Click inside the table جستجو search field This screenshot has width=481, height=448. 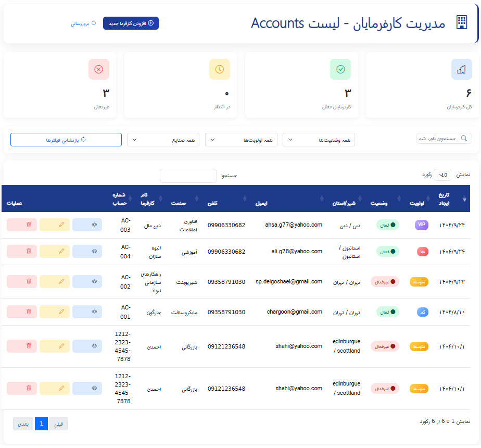pyautogui.click(x=188, y=176)
